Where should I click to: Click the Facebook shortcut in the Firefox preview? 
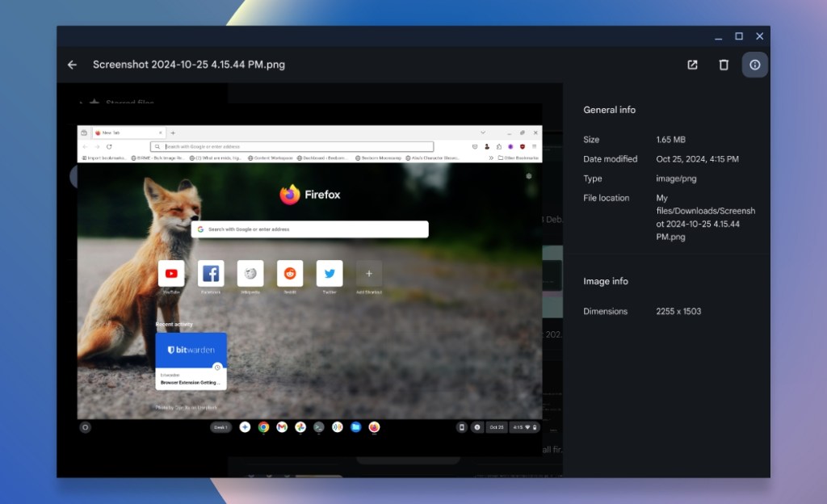[211, 274]
